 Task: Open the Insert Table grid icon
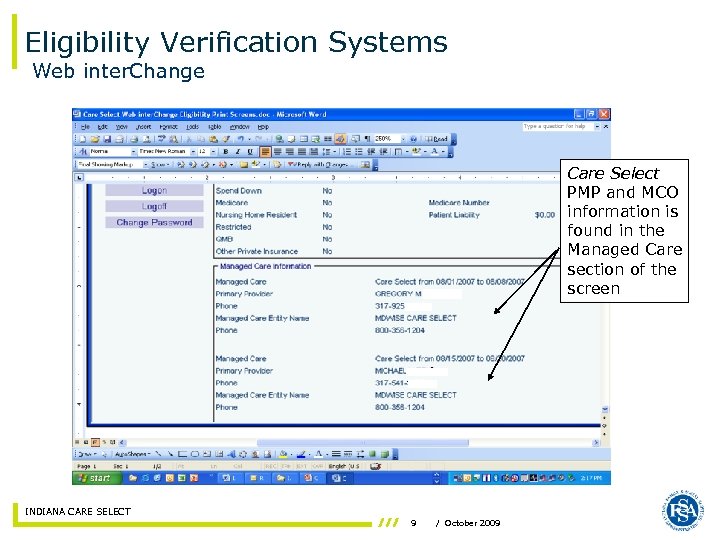tap(304, 139)
